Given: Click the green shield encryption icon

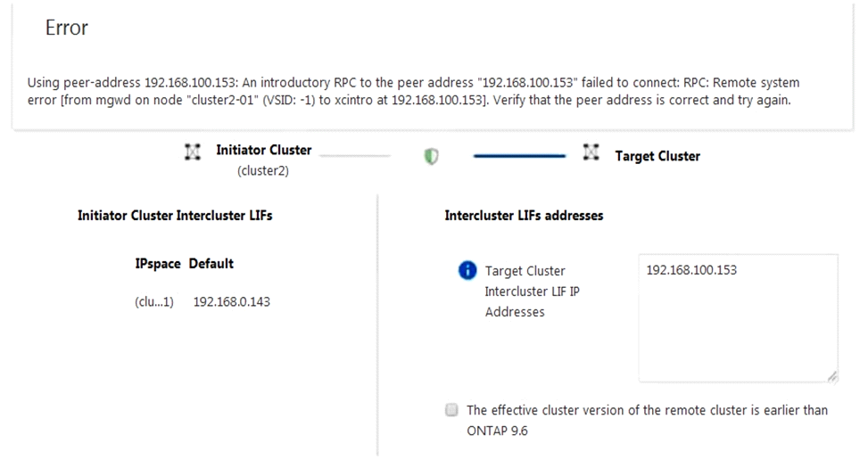Looking at the screenshot, I should [432, 156].
